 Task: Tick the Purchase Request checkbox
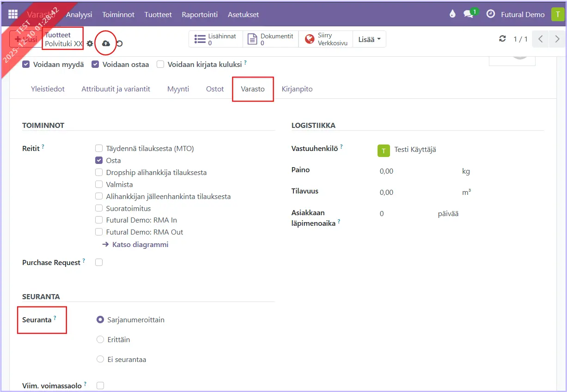(99, 262)
